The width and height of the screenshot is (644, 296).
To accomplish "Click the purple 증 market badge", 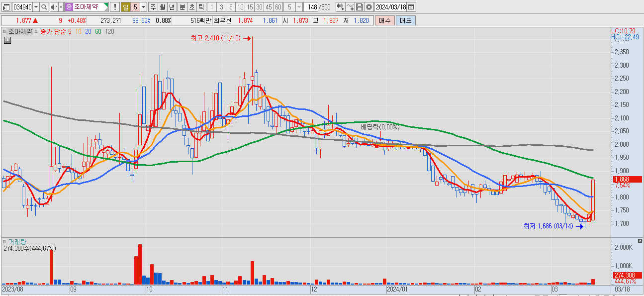I will [69, 7].
